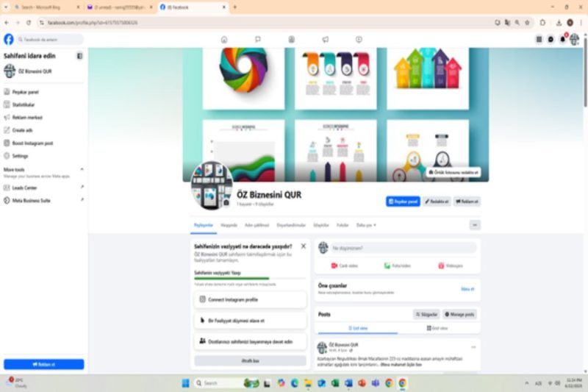This screenshot has height=392, width=588.
Task: Expand the 'Daha çox' tab dropdown
Action: pyautogui.click(x=366, y=225)
